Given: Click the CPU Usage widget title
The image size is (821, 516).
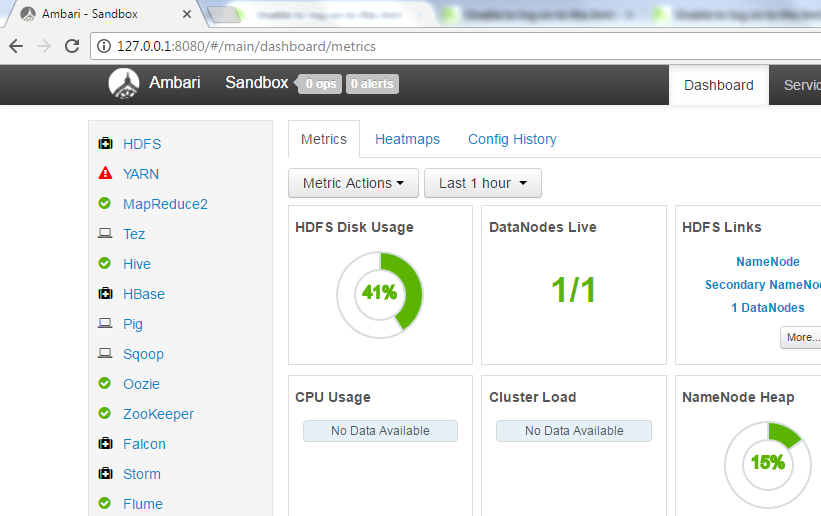Looking at the screenshot, I should 333,397.
